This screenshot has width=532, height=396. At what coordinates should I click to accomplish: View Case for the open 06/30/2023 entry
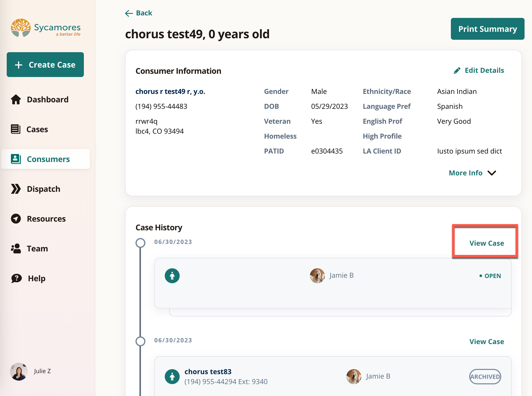(x=487, y=243)
